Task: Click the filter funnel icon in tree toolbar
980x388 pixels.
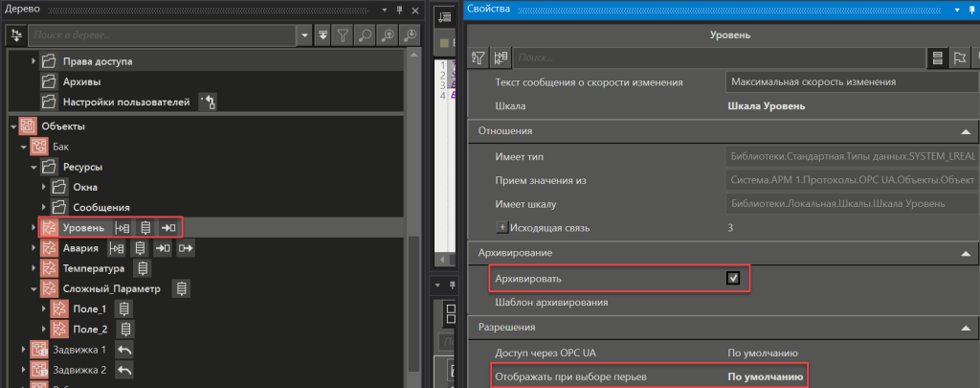Action: click(x=345, y=35)
